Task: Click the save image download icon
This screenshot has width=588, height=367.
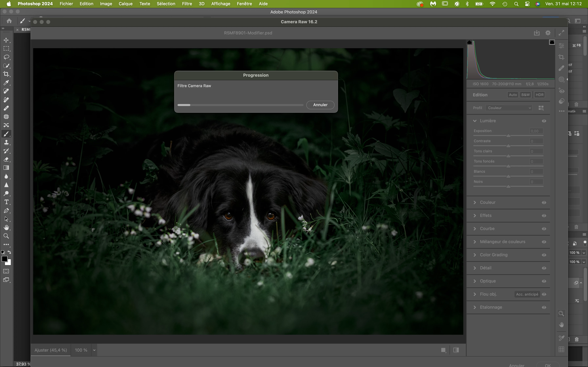Action: click(x=537, y=33)
